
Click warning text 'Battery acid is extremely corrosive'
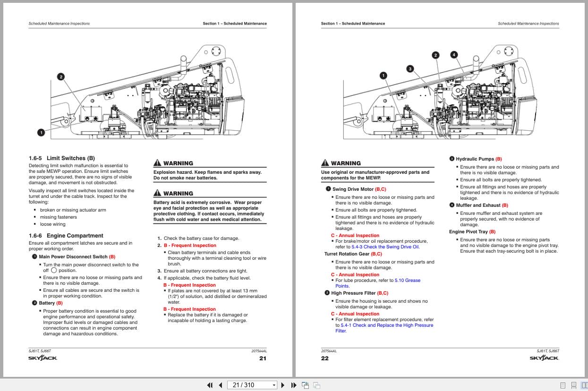tap(209, 211)
